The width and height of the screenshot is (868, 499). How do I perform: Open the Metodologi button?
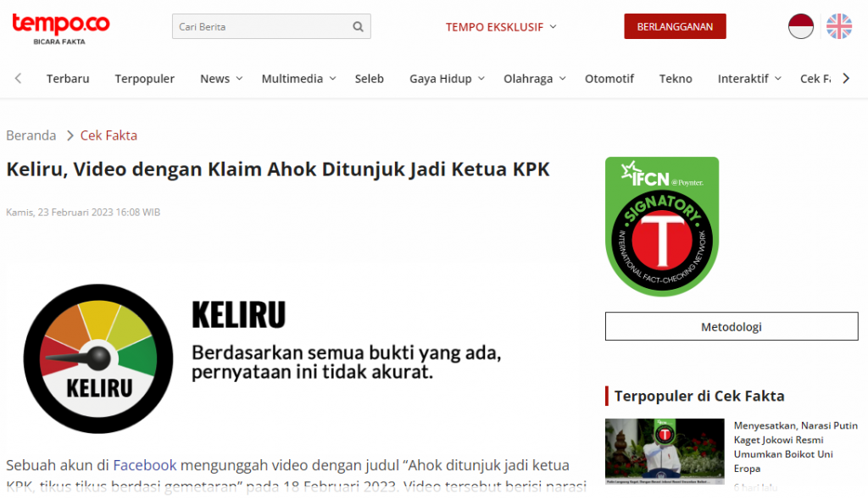click(x=732, y=326)
